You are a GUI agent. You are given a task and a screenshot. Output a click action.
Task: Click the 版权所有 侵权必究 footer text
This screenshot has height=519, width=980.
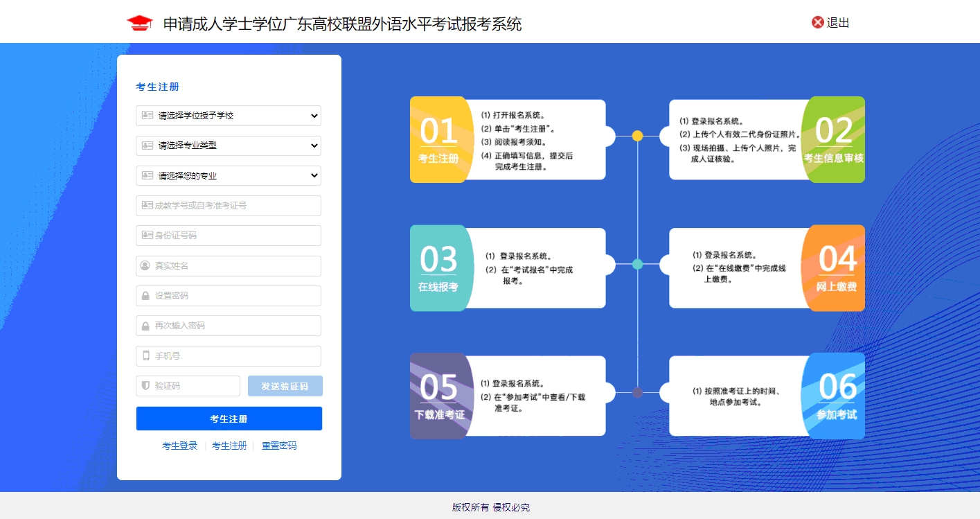click(x=491, y=507)
